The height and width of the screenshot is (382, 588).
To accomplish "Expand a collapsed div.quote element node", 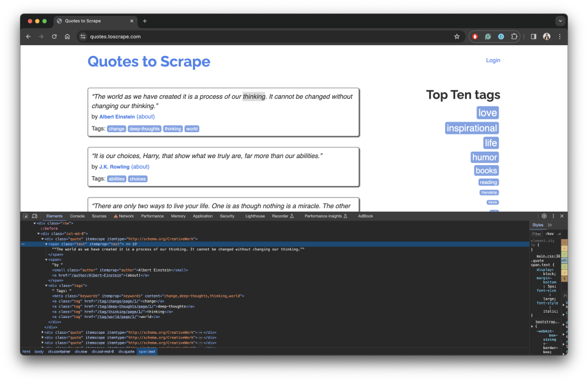I will coord(43,332).
